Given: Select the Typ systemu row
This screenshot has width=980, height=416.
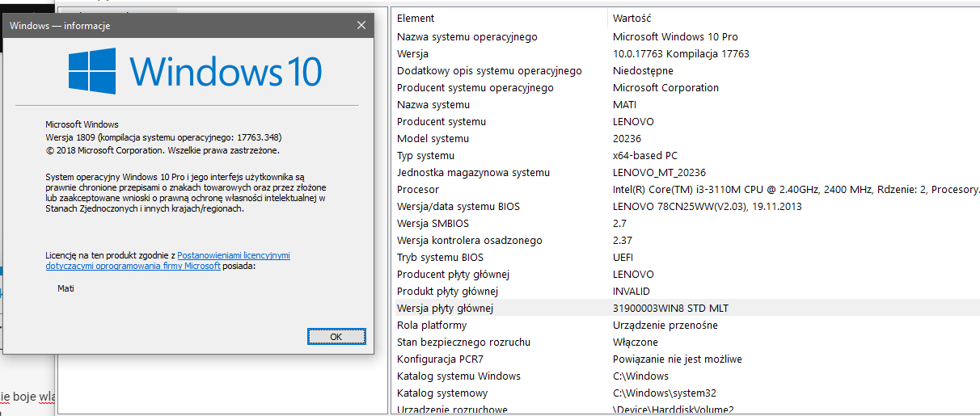Looking at the screenshot, I should coord(686,155).
